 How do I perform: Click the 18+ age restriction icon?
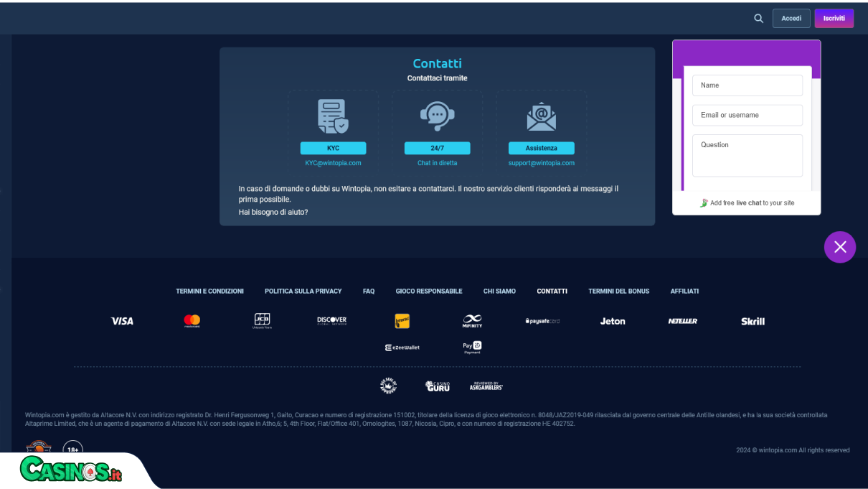[72, 450]
